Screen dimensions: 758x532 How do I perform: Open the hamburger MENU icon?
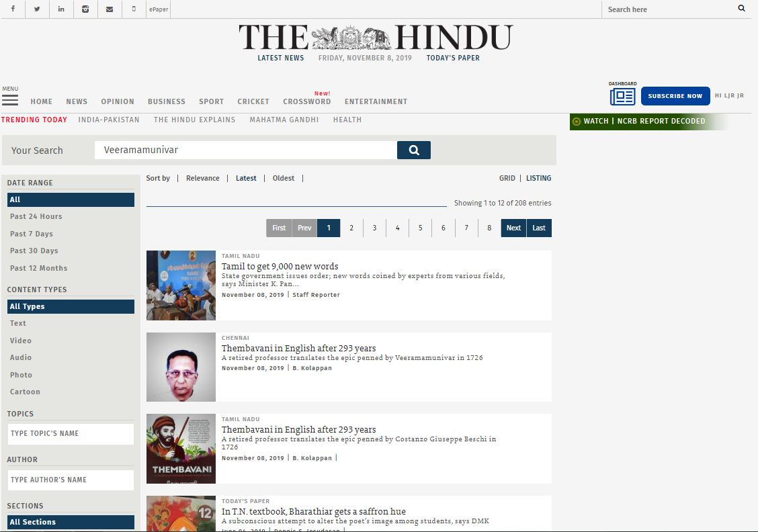point(10,100)
